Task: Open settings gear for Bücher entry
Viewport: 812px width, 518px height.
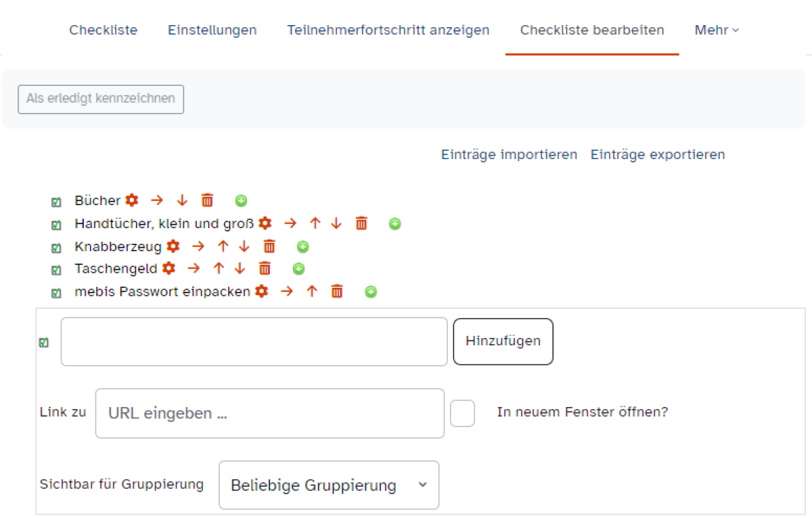Action: [x=132, y=200]
